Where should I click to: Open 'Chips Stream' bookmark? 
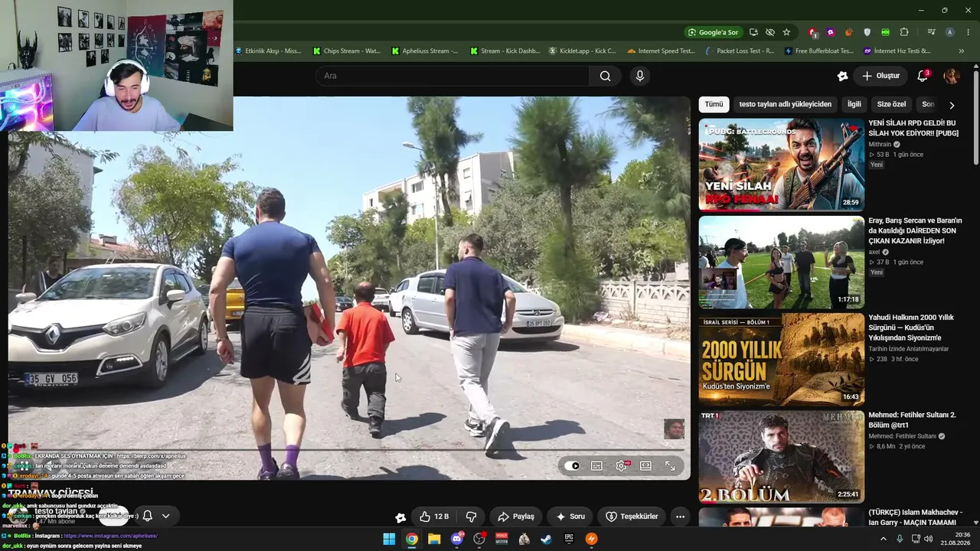point(347,51)
